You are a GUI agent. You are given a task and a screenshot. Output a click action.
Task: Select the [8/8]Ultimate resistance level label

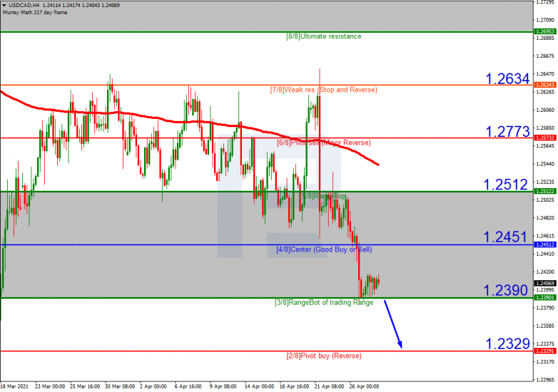323,36
